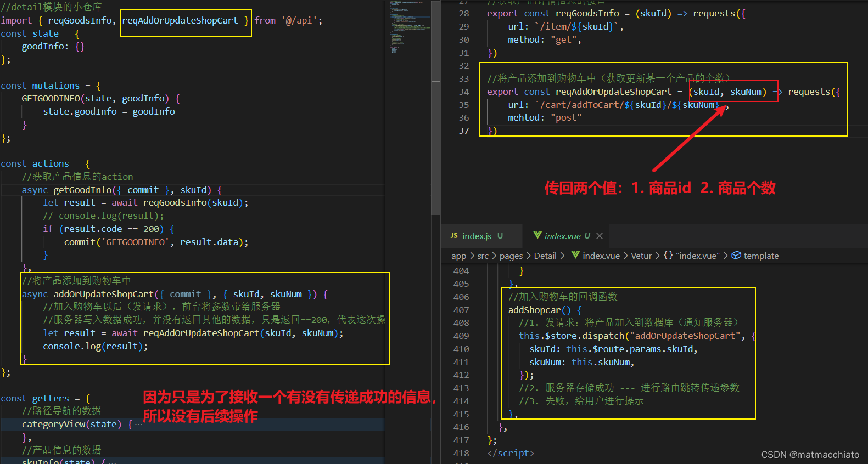Click line number 409 in the gutter
The image size is (868, 464).
(x=461, y=336)
